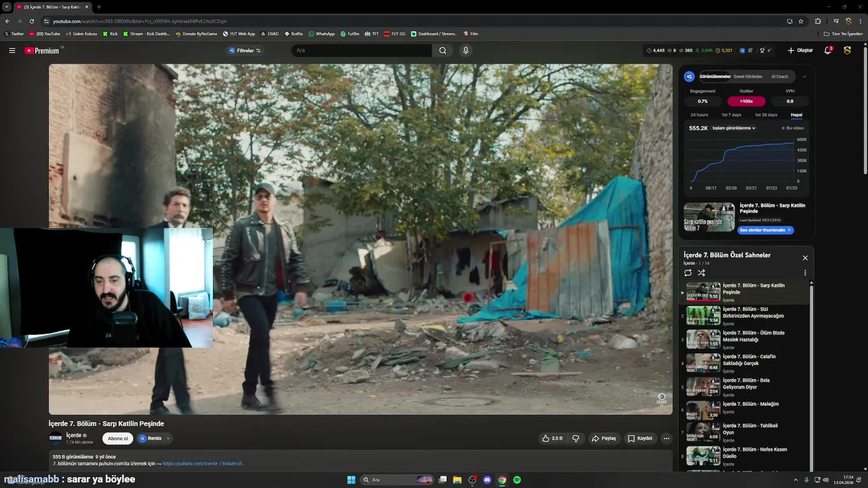Click the Paylaş share button
This screenshot has height=488, width=868.
coord(604,439)
